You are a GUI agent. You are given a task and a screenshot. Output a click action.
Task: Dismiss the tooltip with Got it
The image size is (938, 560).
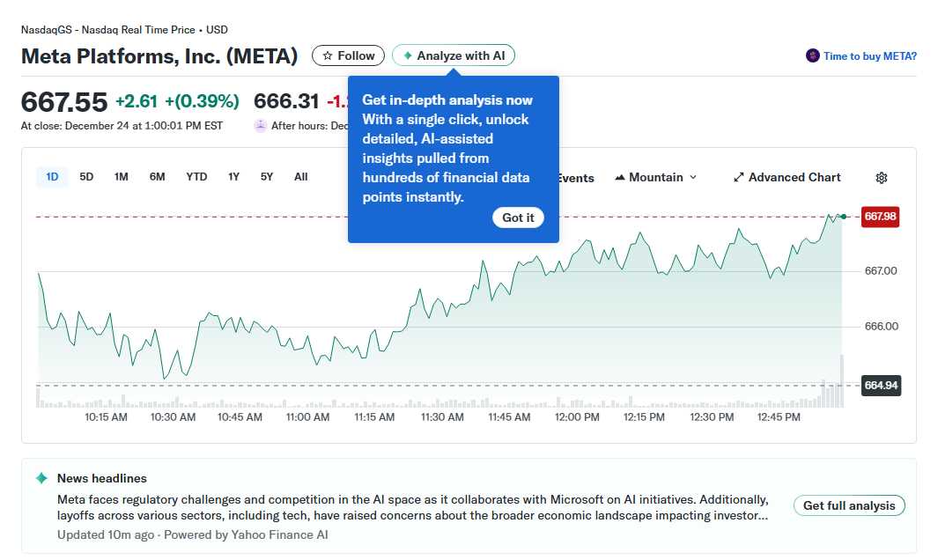[518, 217]
